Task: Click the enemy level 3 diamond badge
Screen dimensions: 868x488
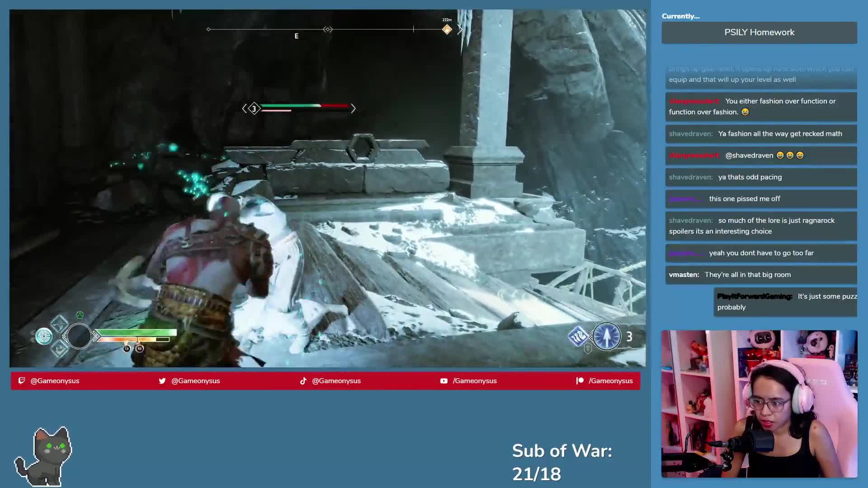Action: click(254, 108)
